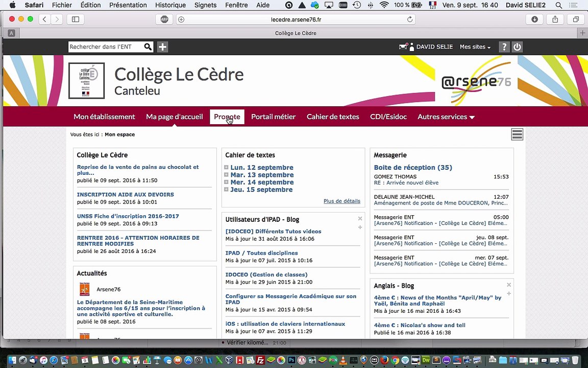Open 4ème € : Nicolas's show and tell post
588x368 pixels.
[420, 325]
